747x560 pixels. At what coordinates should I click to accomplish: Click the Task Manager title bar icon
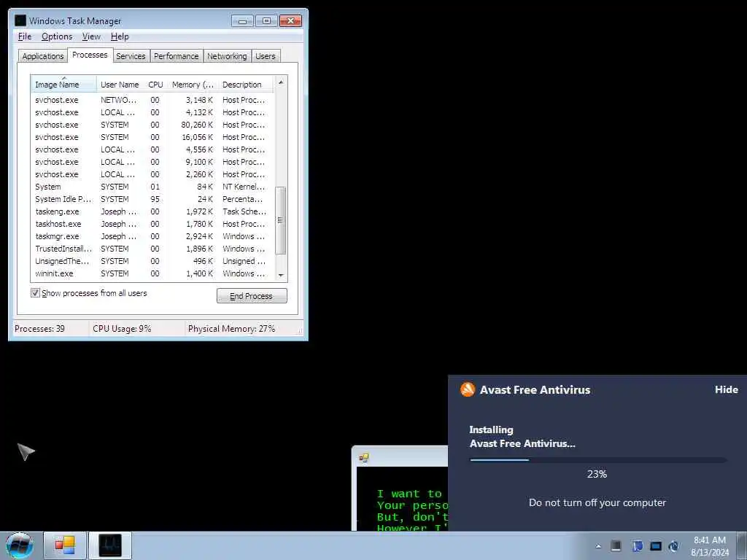point(20,20)
